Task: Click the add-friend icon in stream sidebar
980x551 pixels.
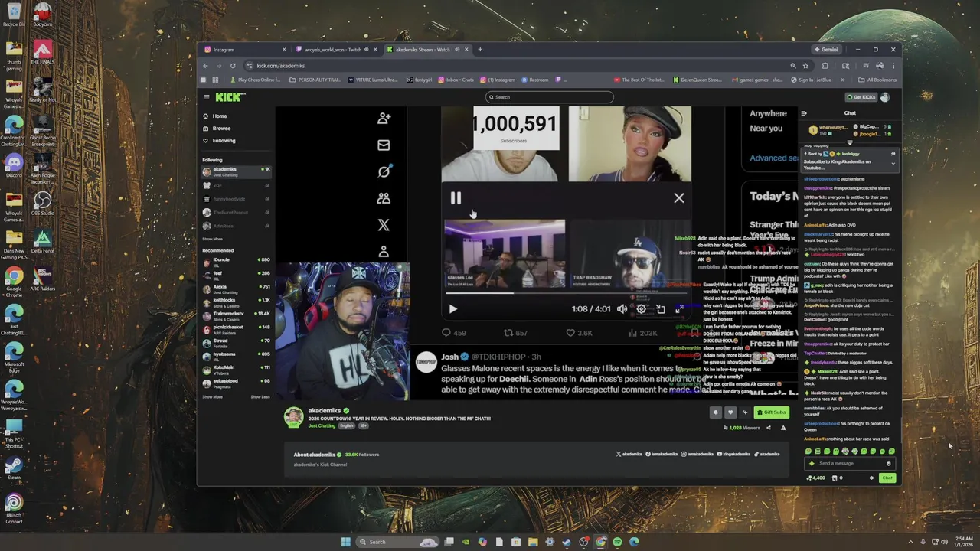Action: click(x=384, y=118)
